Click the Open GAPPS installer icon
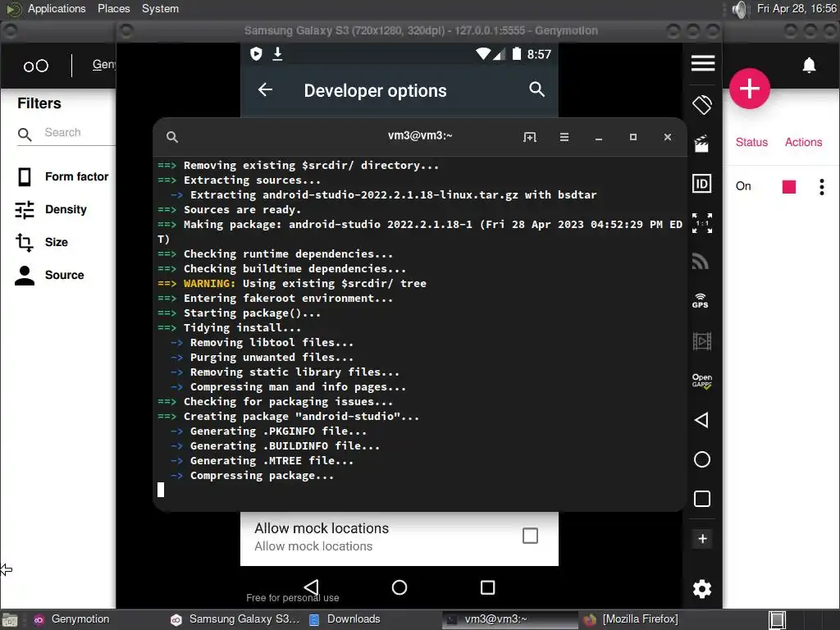The image size is (840, 630). tap(702, 381)
